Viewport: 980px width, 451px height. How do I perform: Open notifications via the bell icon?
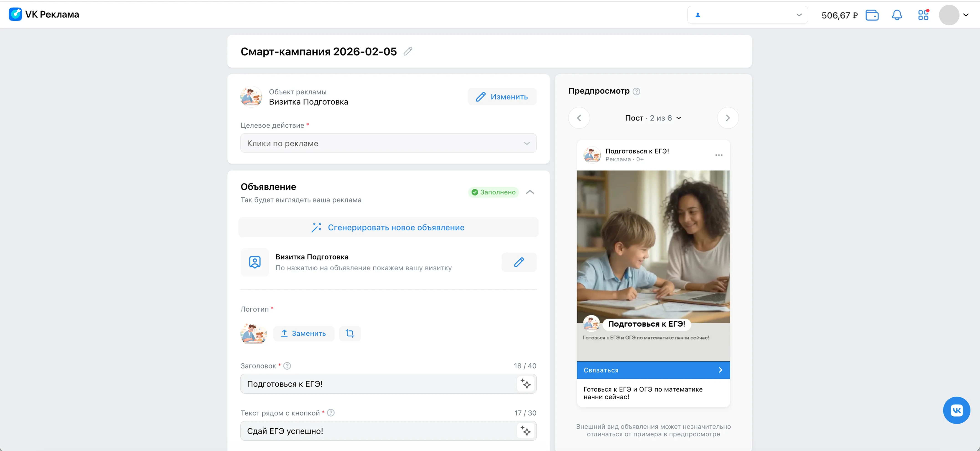click(x=897, y=15)
